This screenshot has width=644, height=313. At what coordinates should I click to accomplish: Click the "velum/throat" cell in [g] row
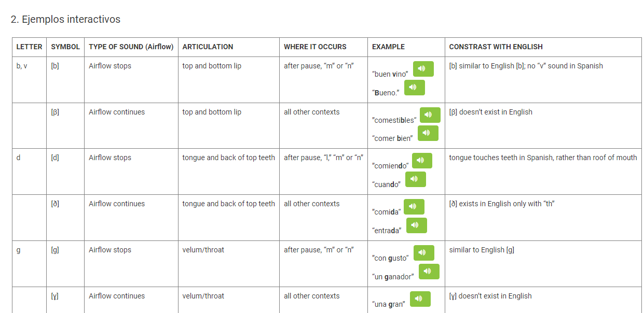pos(203,250)
